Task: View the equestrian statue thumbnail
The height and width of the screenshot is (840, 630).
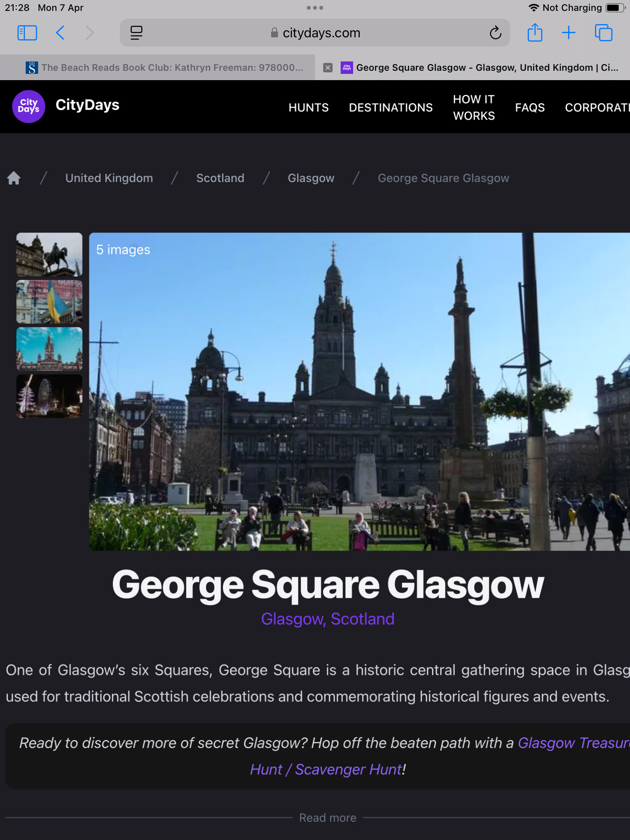Action: (49, 254)
